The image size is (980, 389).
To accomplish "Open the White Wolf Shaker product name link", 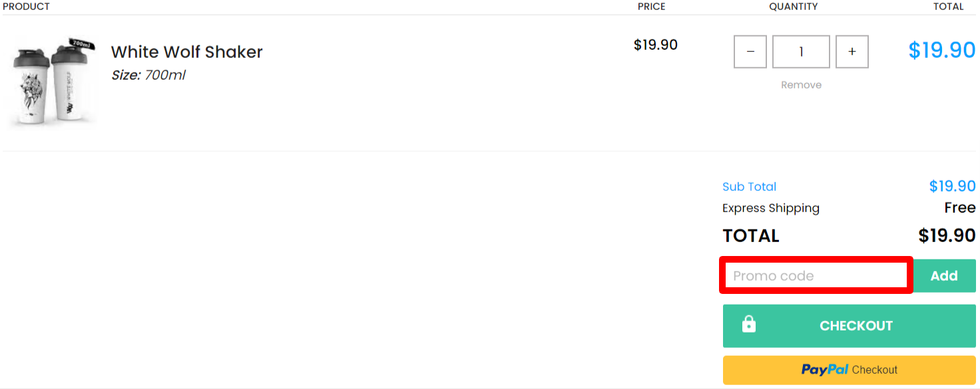I will [186, 52].
